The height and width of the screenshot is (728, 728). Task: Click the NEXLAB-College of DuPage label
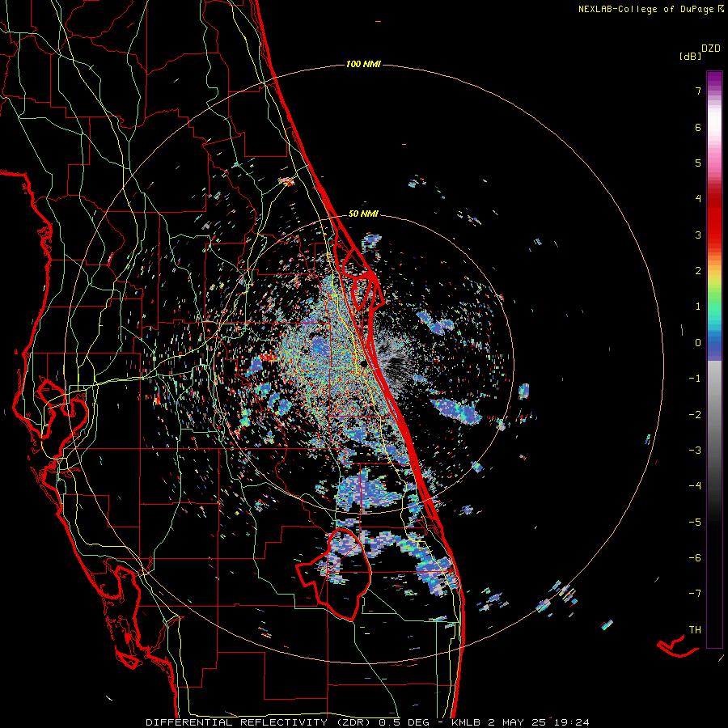[647, 9]
